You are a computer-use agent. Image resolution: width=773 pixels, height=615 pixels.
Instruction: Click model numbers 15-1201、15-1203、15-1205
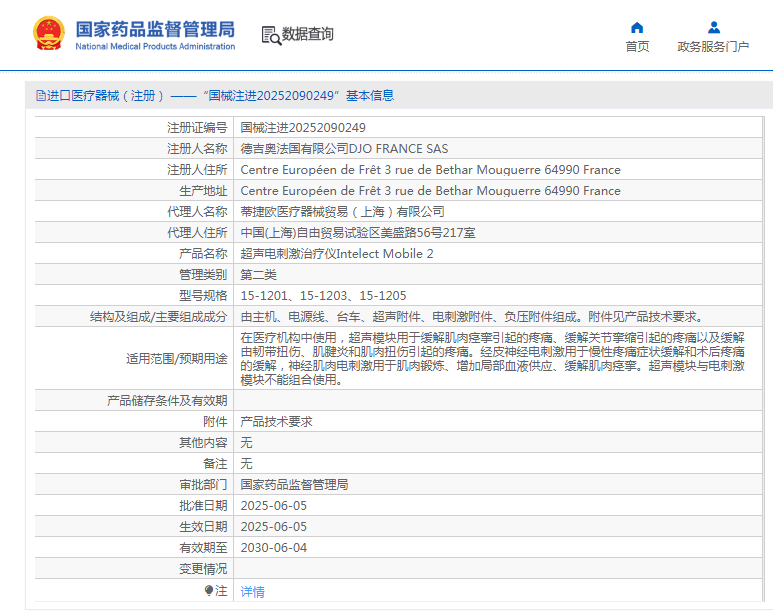tap(323, 296)
